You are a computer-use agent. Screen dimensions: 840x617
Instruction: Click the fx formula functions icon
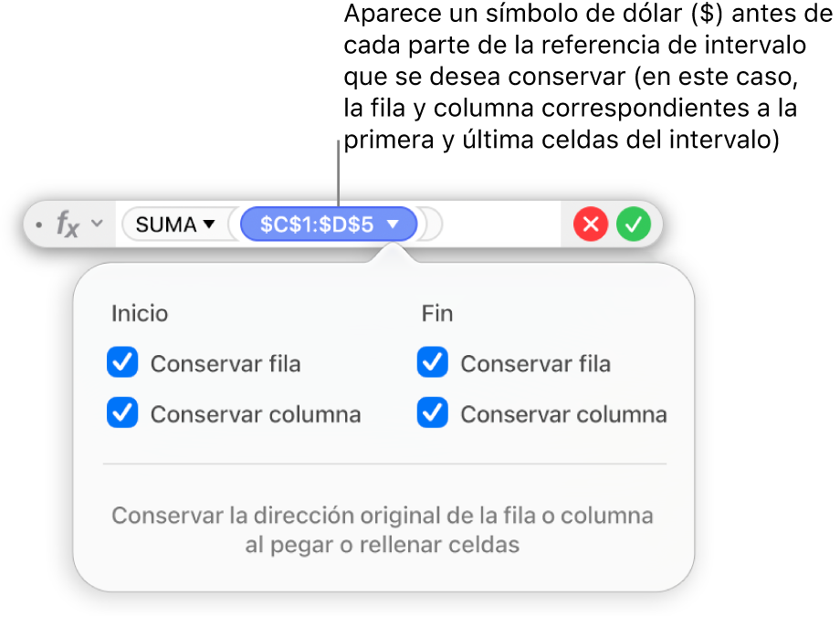(68, 225)
